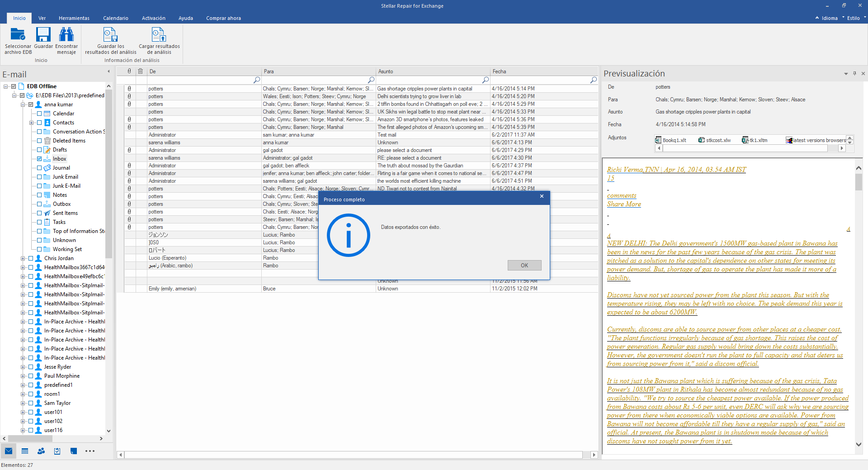
Task: Click attachment column header icon
Action: (129, 71)
